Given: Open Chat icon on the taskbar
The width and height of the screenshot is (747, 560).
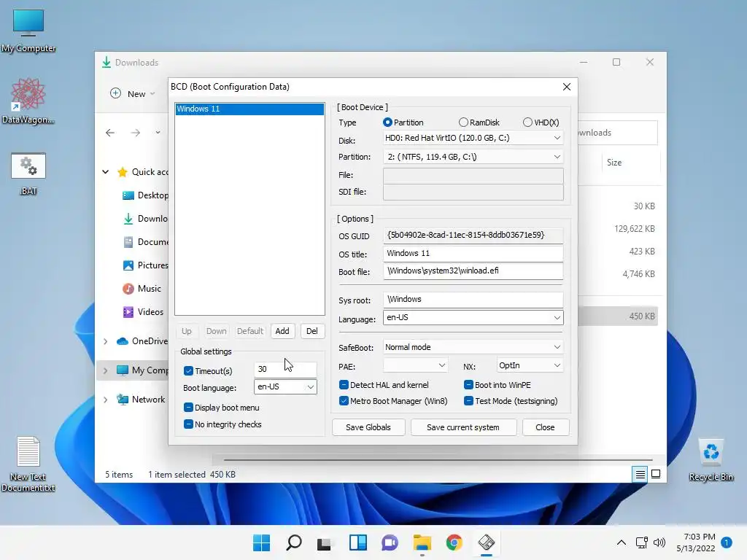Looking at the screenshot, I should click(390, 542).
